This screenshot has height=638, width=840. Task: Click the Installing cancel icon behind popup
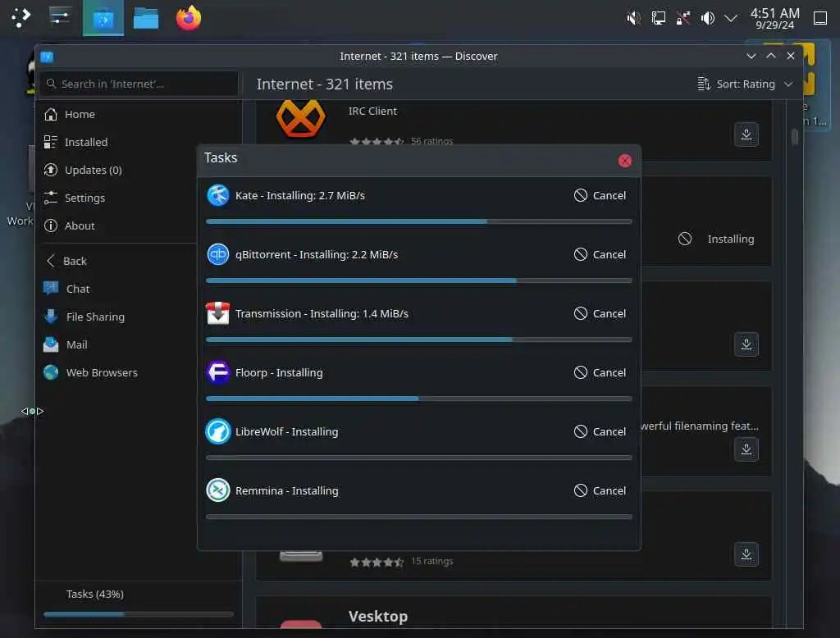pyautogui.click(x=685, y=239)
